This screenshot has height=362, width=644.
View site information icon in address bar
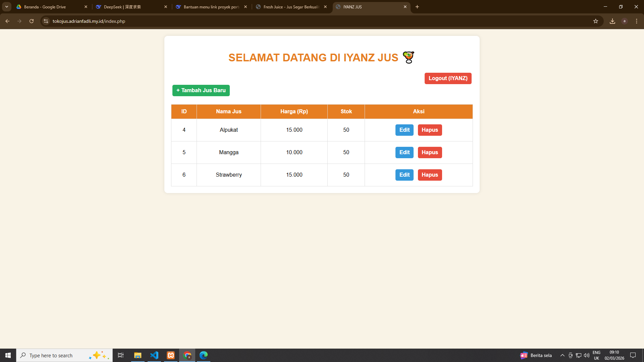(46, 21)
